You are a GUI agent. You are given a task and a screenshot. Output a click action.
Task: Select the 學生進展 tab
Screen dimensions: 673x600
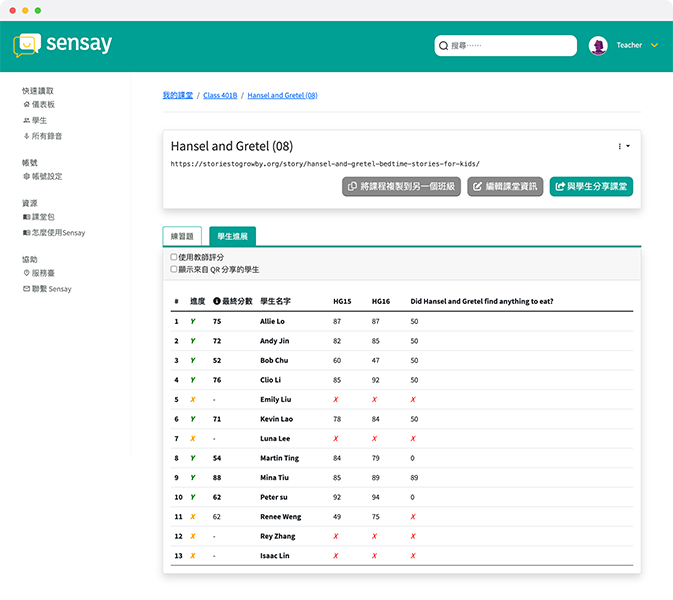[232, 237]
